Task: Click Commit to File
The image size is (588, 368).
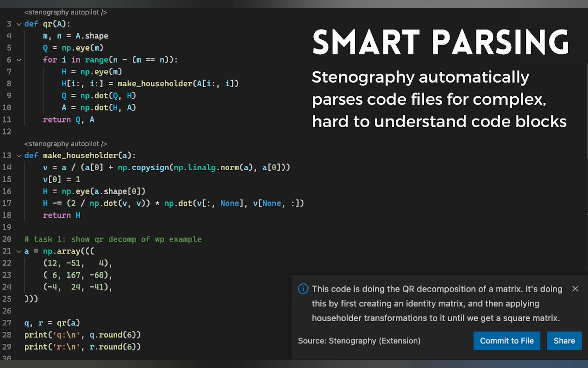Action: [x=507, y=341]
